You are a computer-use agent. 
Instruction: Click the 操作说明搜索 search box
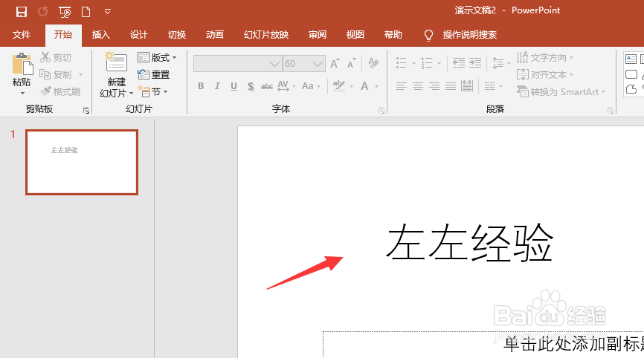pos(469,35)
